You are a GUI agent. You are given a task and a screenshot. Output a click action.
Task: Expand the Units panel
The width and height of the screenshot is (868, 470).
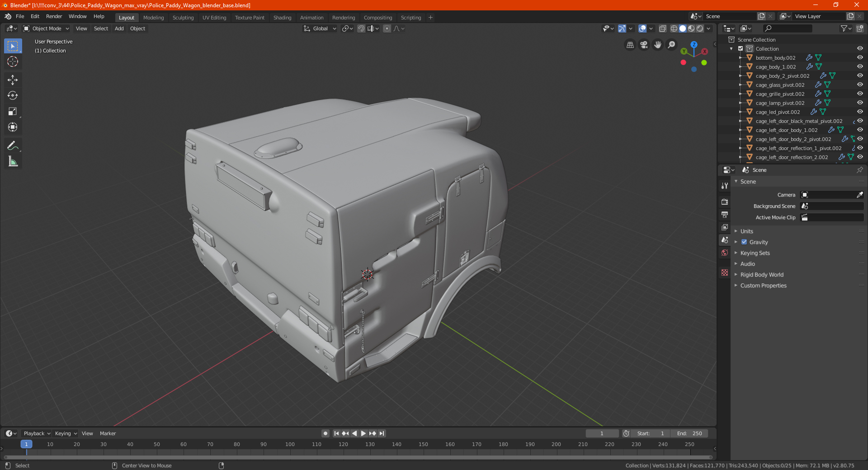[x=746, y=231]
